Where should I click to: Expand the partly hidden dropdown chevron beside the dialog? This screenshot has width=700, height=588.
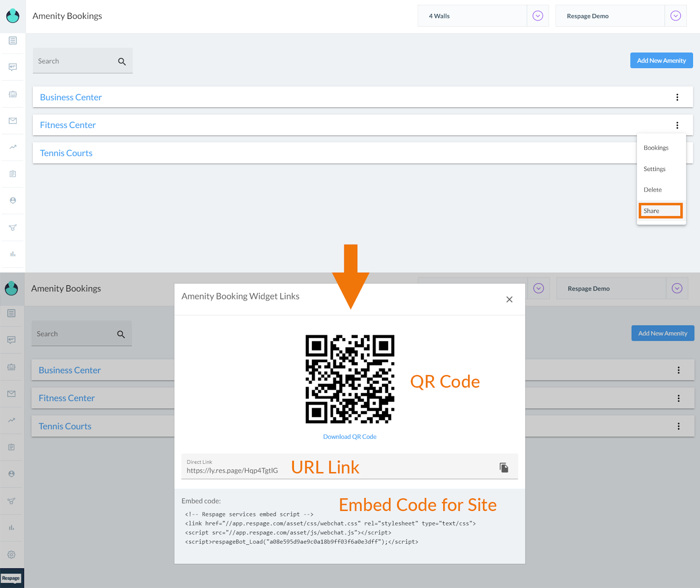point(539,288)
